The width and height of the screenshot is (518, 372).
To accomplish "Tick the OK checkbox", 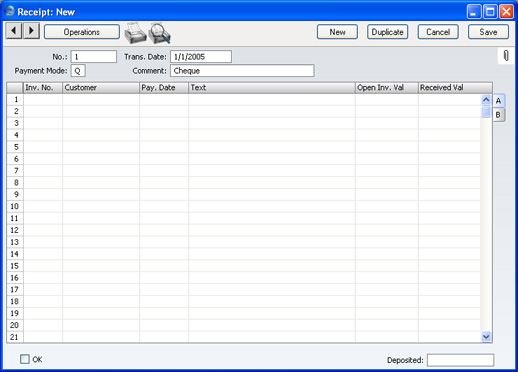I will [x=25, y=359].
